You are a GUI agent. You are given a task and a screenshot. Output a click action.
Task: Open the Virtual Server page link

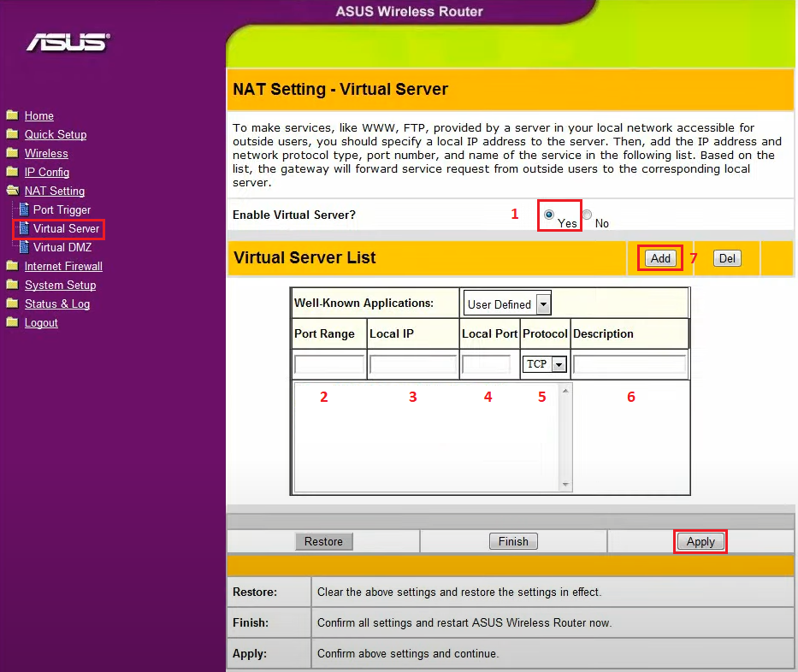tap(66, 228)
